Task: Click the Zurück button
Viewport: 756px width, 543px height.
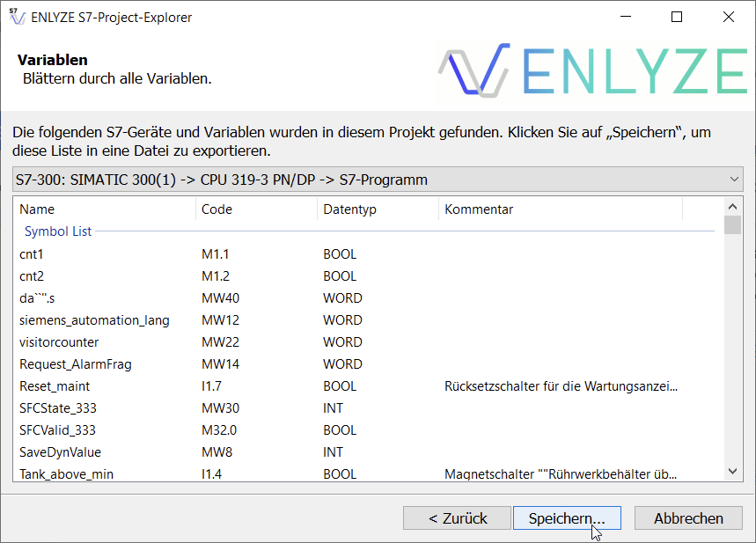Action: (457, 517)
